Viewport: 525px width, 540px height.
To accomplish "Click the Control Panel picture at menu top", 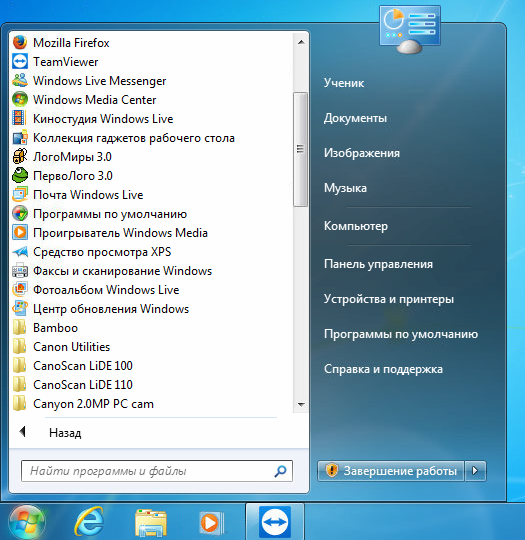I will coord(410,30).
